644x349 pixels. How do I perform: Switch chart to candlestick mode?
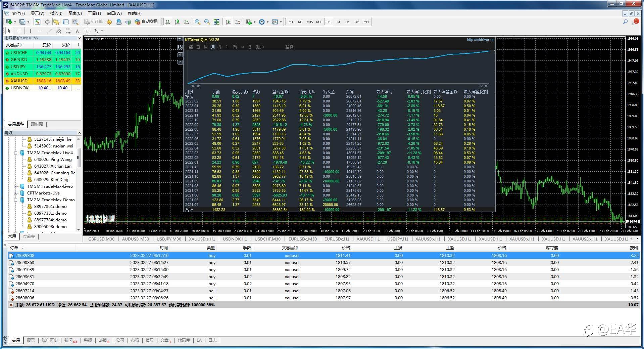point(177,22)
